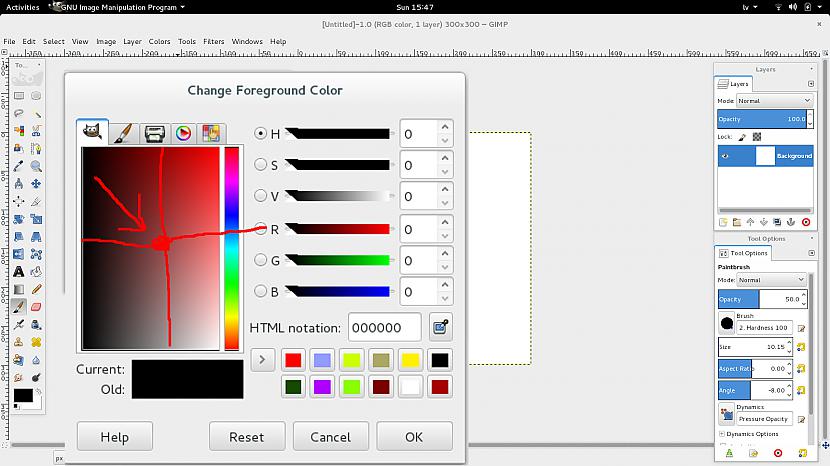This screenshot has height=466, width=830.
Task: Select the G green radio button
Action: click(x=260, y=260)
